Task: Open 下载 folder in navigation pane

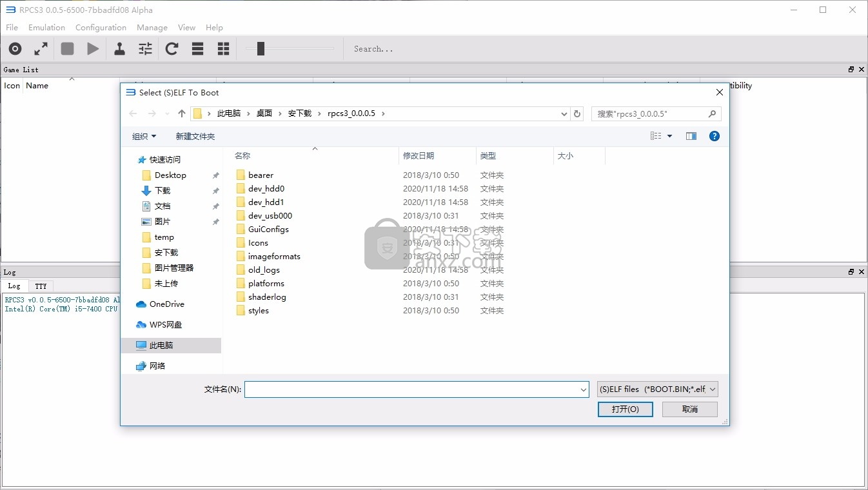Action: click(163, 190)
